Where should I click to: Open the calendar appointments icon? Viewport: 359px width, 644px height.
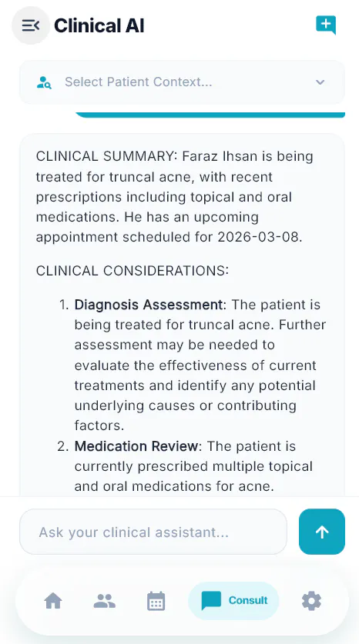click(x=156, y=601)
